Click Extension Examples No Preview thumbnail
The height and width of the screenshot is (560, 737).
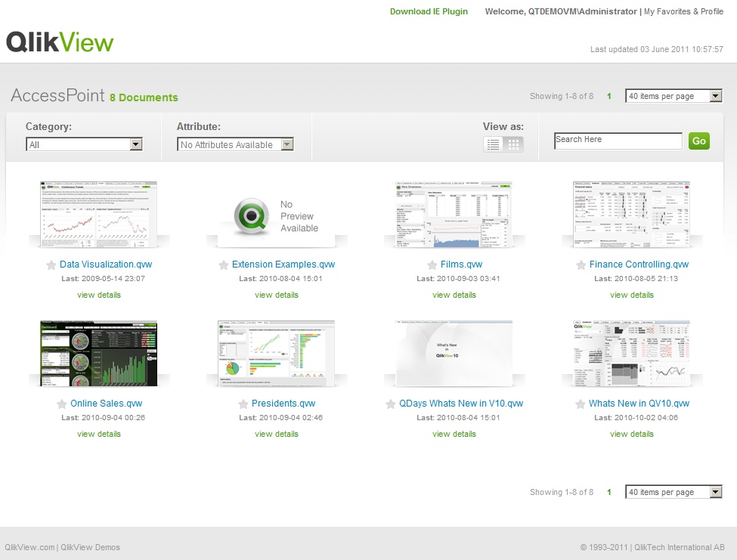click(x=277, y=214)
